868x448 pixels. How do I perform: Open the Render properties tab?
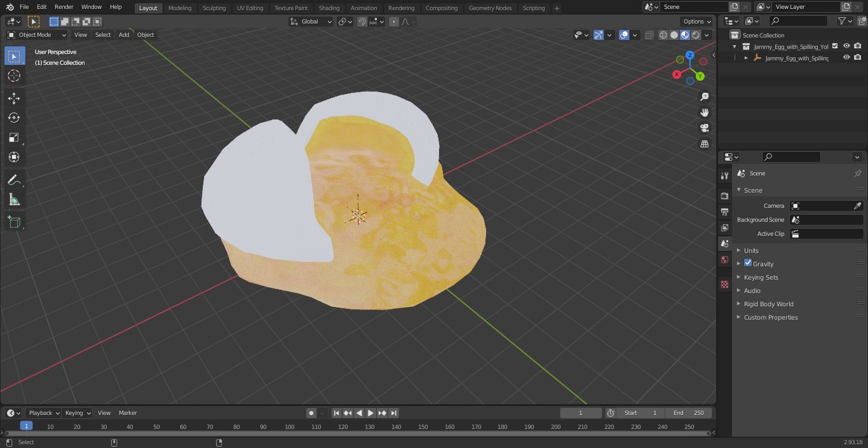click(x=724, y=196)
